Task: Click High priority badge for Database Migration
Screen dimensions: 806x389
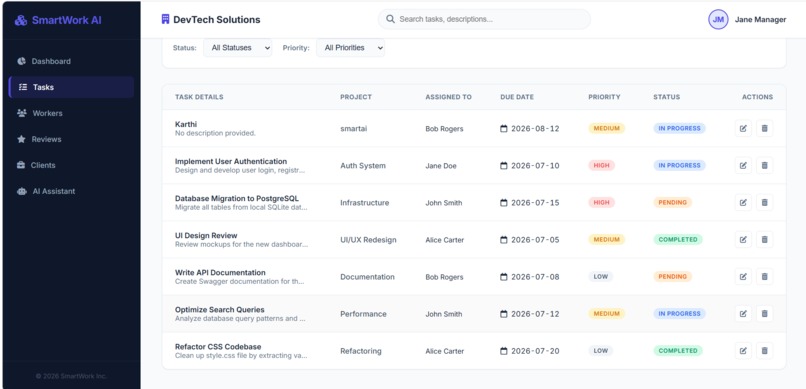Action: (x=601, y=202)
